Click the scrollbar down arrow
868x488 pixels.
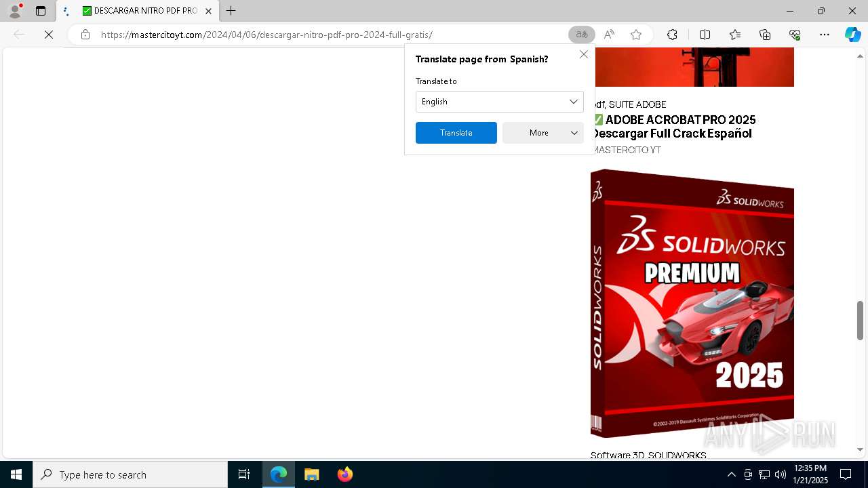[861, 449]
